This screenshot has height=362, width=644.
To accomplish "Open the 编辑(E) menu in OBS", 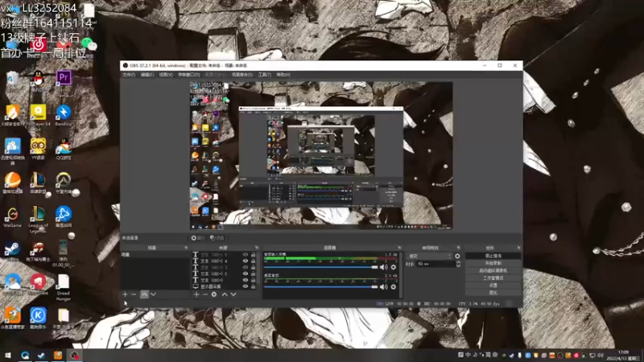I will [147, 75].
